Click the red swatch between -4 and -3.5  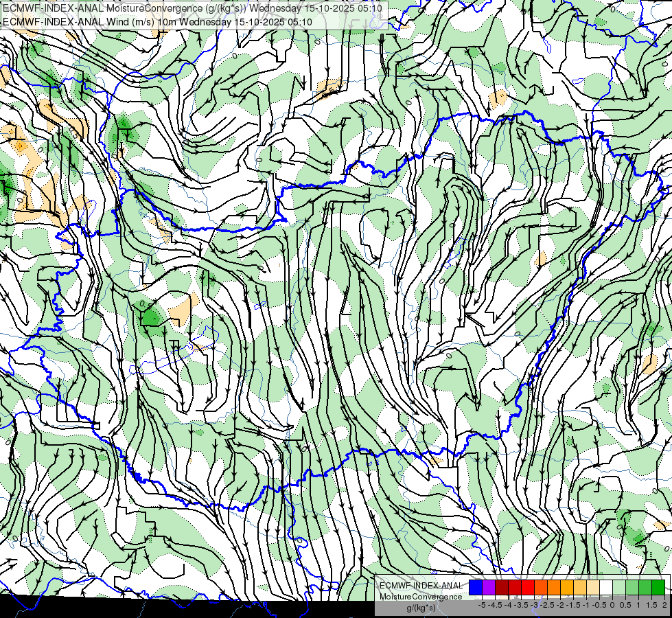[515, 588]
